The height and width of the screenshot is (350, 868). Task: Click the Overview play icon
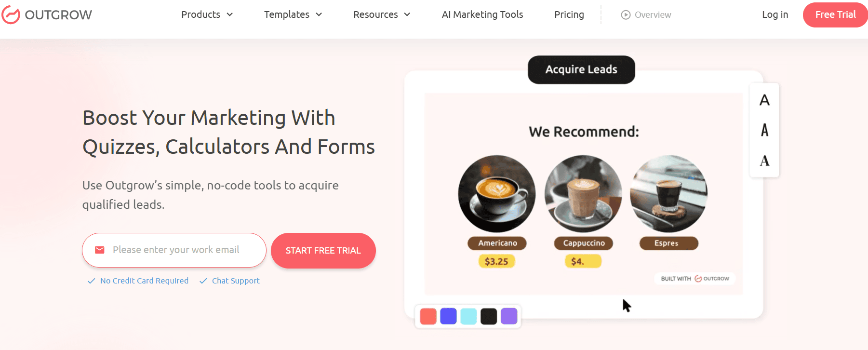(x=626, y=15)
